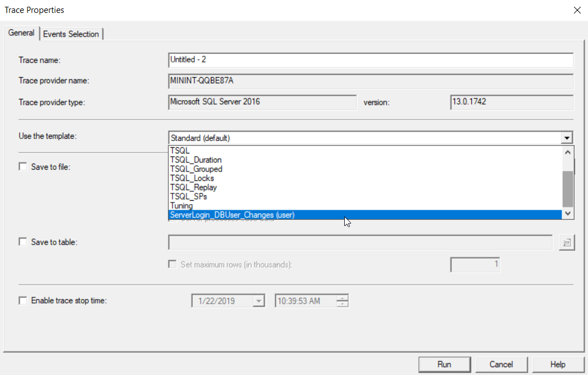Open the General tab
This screenshot has width=588, height=375.
coord(21,33)
